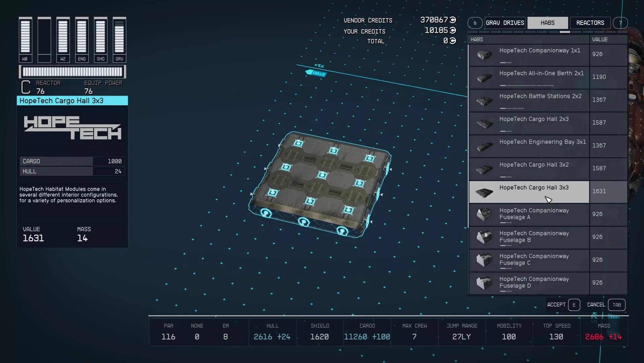The height and width of the screenshot is (363, 644).
Task: Click the your credits currency icon
Action: click(453, 30)
